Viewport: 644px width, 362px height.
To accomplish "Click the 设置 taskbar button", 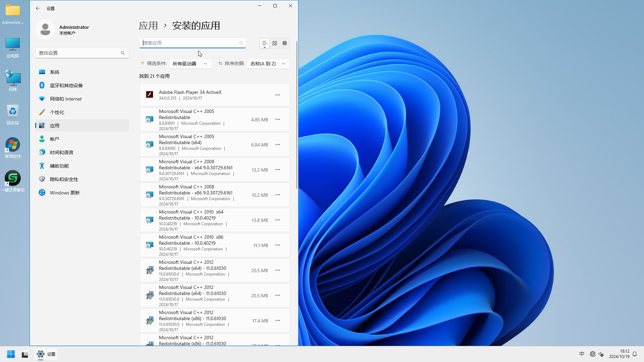I will pos(46,354).
